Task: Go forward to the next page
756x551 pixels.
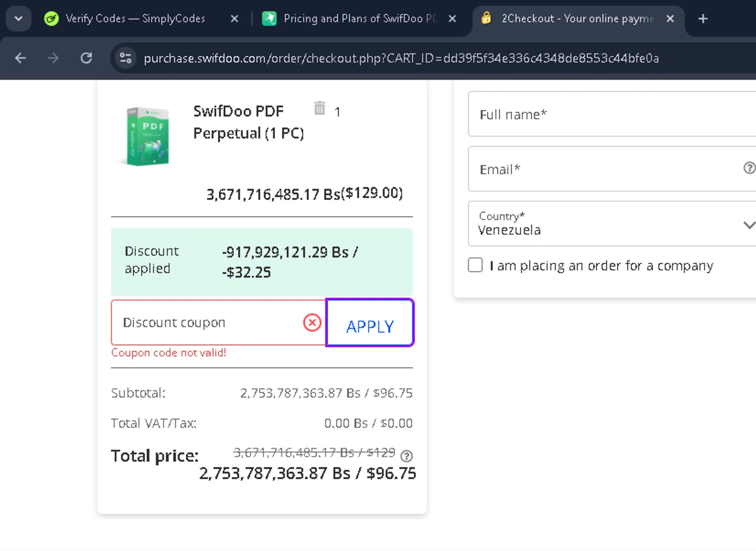Action: tap(53, 58)
